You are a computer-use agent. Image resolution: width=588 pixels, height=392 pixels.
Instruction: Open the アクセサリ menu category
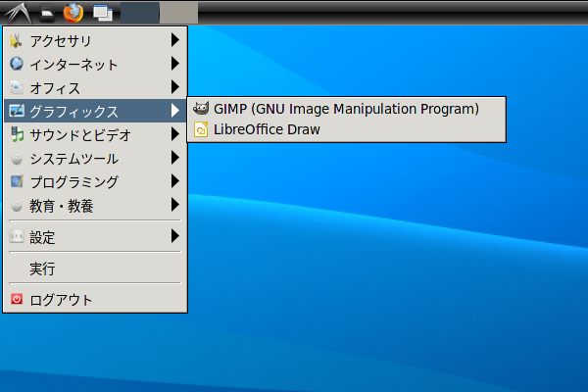pyautogui.click(x=95, y=40)
